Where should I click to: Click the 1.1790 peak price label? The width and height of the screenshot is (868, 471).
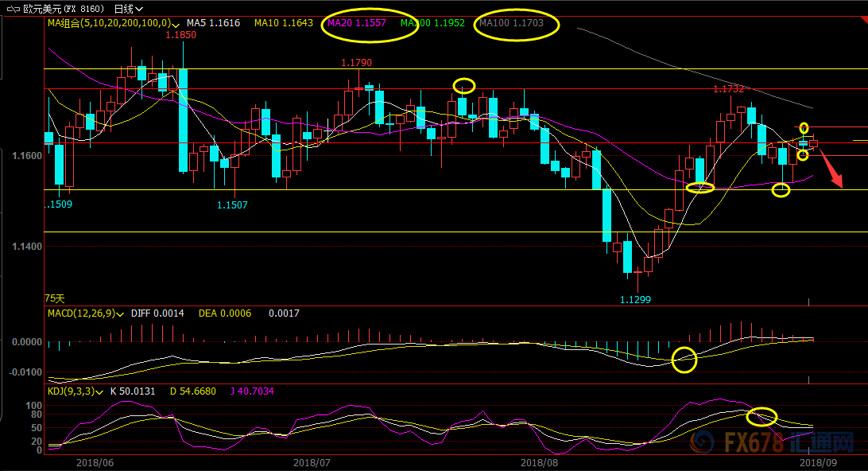coord(356,62)
